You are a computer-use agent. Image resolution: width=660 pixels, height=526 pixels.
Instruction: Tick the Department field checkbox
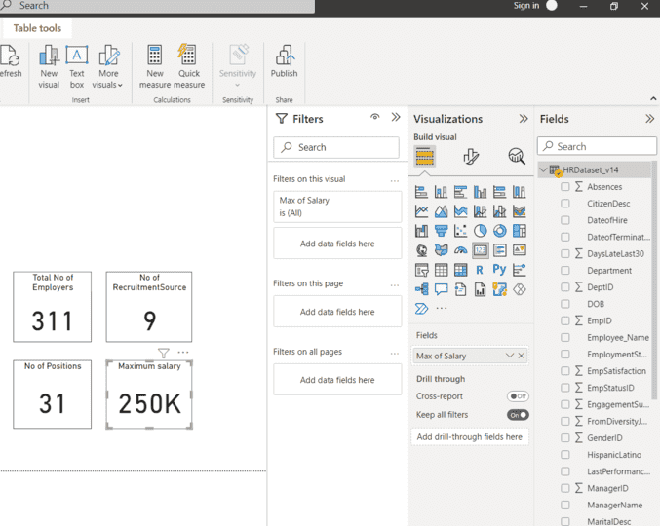566,270
